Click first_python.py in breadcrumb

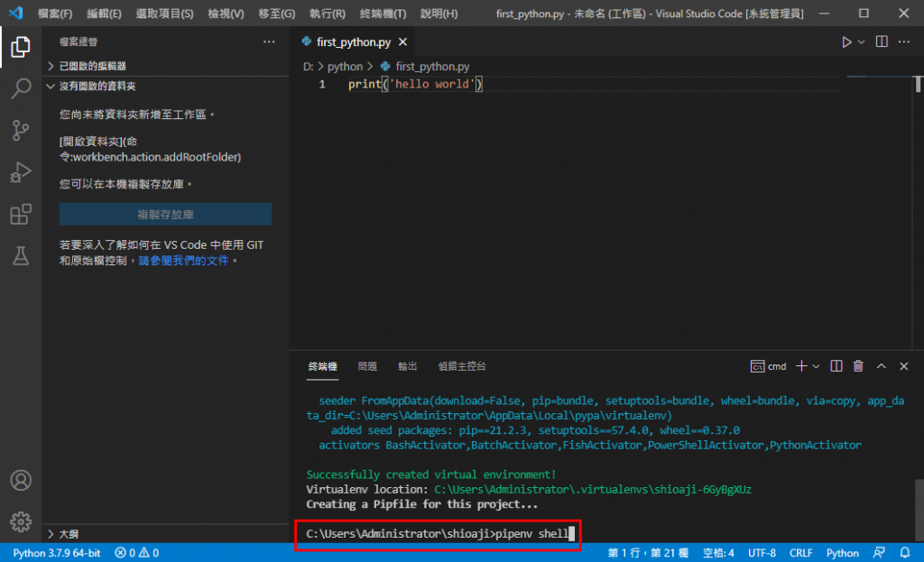[432, 67]
